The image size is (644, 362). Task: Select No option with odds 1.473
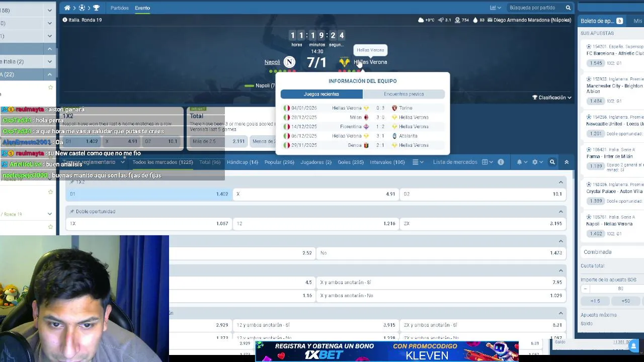pos(441,253)
